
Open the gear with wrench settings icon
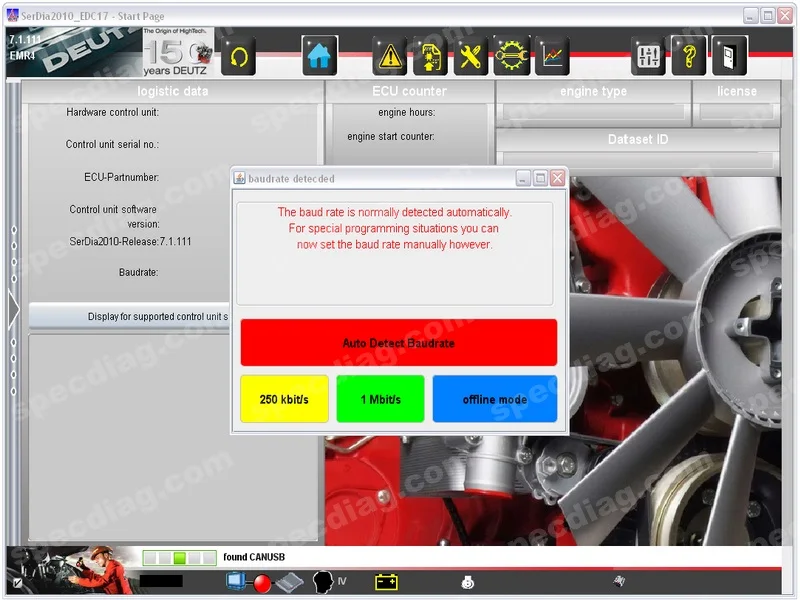512,56
